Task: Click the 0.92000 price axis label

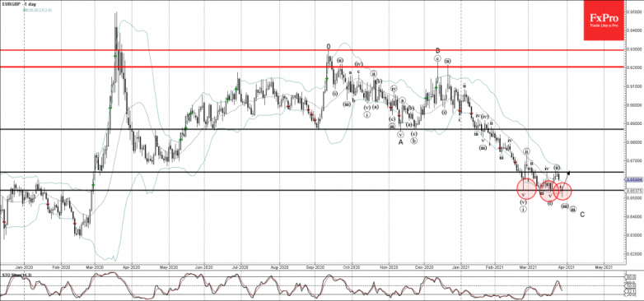Action: [x=634, y=67]
